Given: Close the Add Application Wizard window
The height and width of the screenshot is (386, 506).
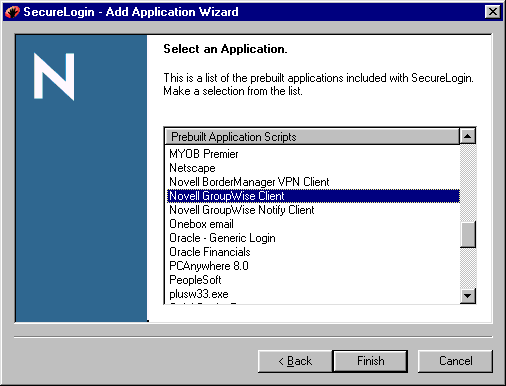Looking at the screenshot, I should coord(493,12).
